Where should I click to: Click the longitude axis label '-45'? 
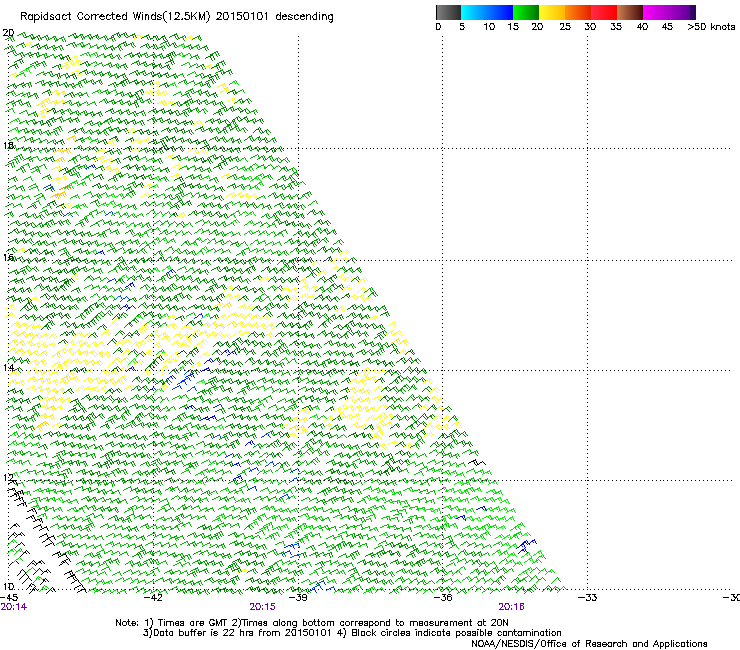point(9,598)
